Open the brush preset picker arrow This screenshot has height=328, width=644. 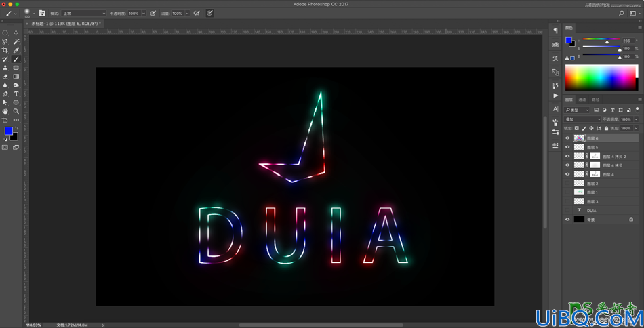[34, 13]
